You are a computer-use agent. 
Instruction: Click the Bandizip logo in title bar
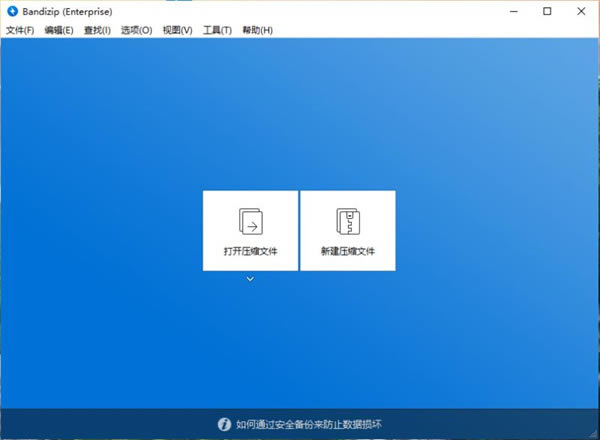pos(11,12)
